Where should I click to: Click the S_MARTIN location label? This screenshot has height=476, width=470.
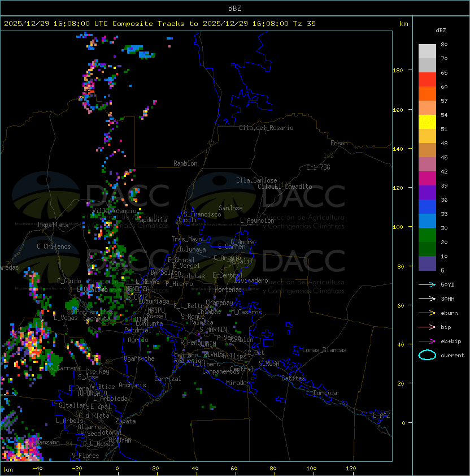click(213, 330)
